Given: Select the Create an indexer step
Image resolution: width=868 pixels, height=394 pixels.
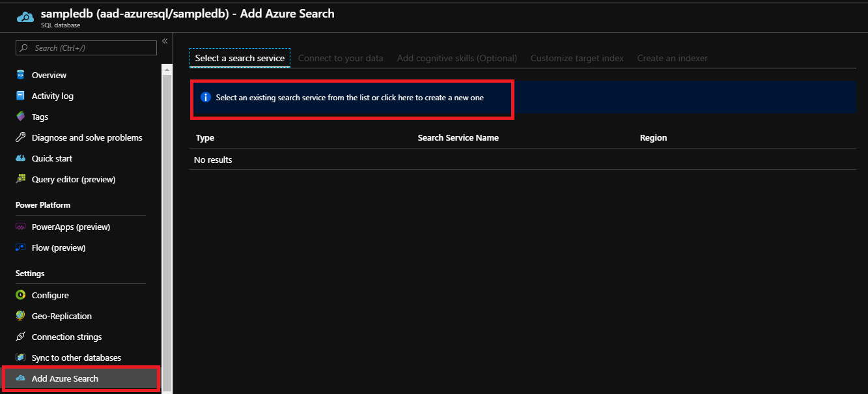Looking at the screenshot, I should pyautogui.click(x=672, y=58).
